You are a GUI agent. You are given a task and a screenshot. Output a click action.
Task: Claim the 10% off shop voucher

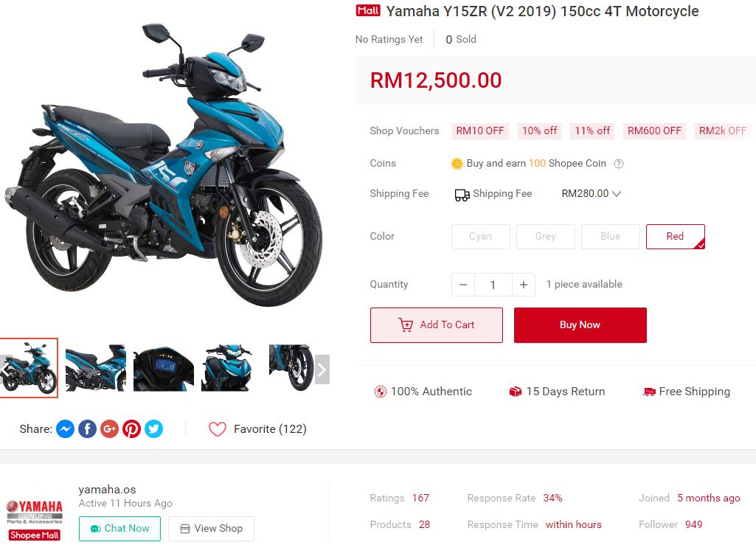[539, 131]
